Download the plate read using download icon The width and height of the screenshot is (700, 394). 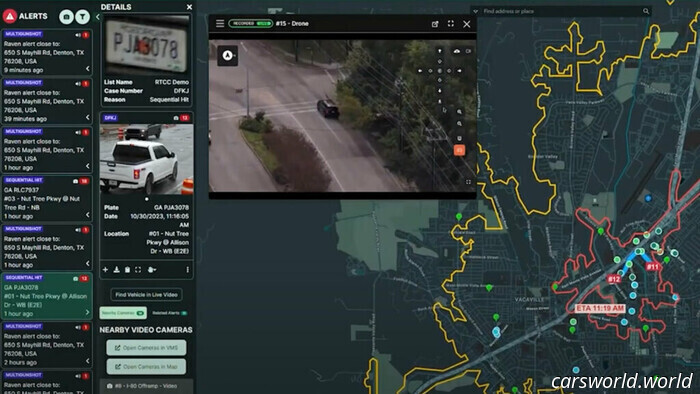click(116, 270)
